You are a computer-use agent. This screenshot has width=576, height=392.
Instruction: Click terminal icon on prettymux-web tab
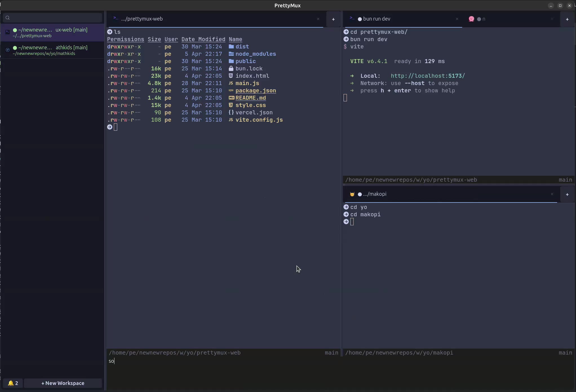point(115,18)
